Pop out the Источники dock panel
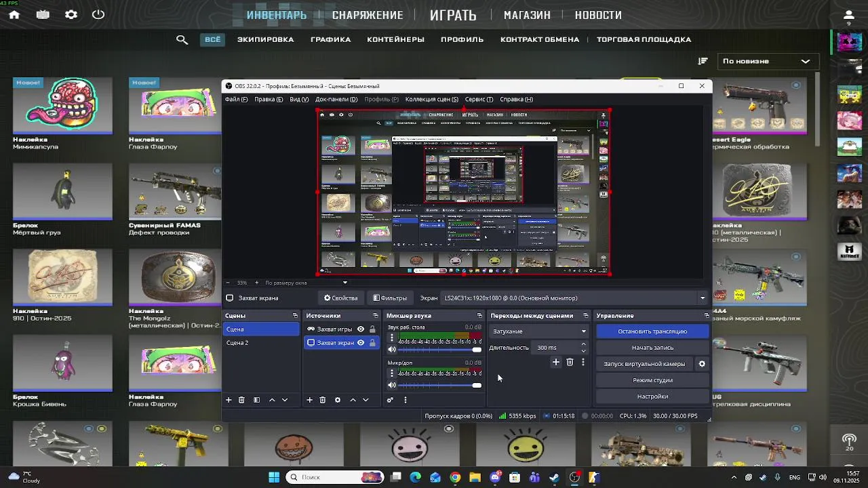 coord(376,316)
